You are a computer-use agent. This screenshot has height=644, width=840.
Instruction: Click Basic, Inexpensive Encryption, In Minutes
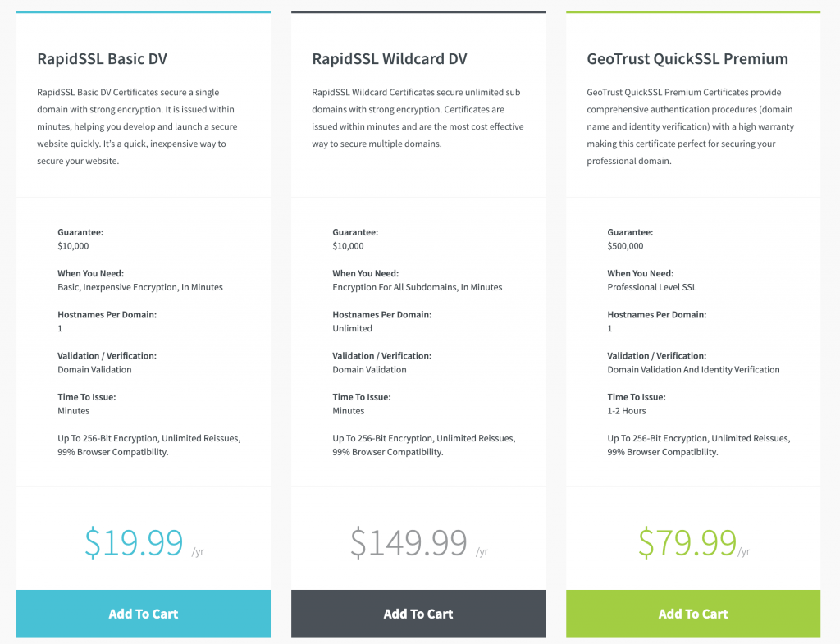(x=139, y=287)
